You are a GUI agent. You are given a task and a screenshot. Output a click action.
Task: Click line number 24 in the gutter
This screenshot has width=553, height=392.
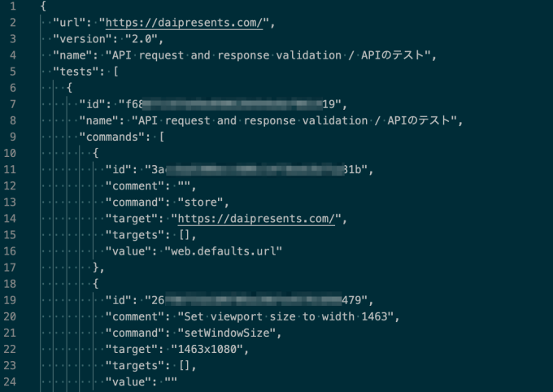point(12,382)
